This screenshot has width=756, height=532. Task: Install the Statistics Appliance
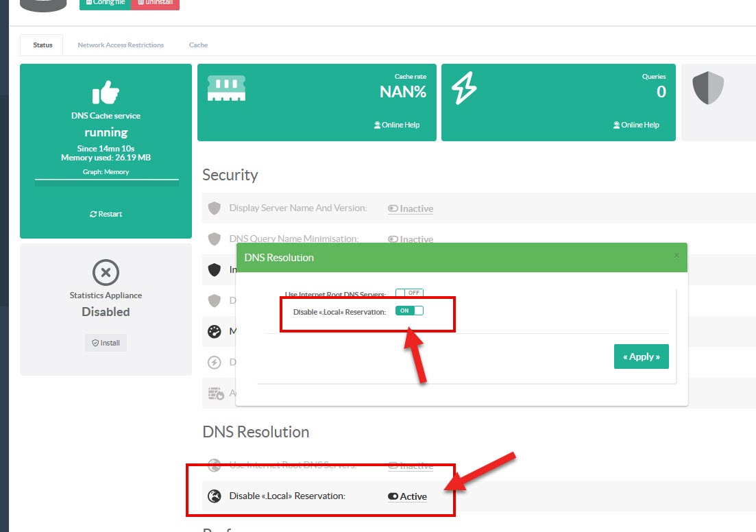click(106, 343)
